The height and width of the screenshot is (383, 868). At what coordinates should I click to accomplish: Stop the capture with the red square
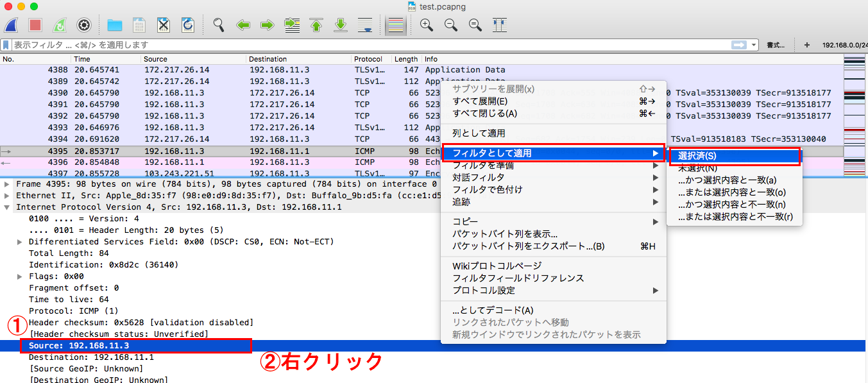pyautogui.click(x=36, y=26)
